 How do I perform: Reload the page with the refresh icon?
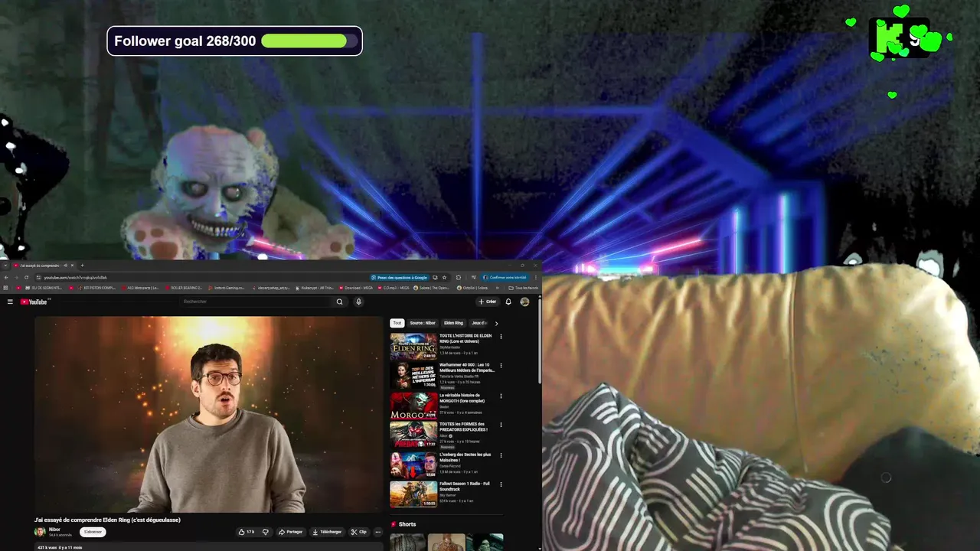(26, 277)
